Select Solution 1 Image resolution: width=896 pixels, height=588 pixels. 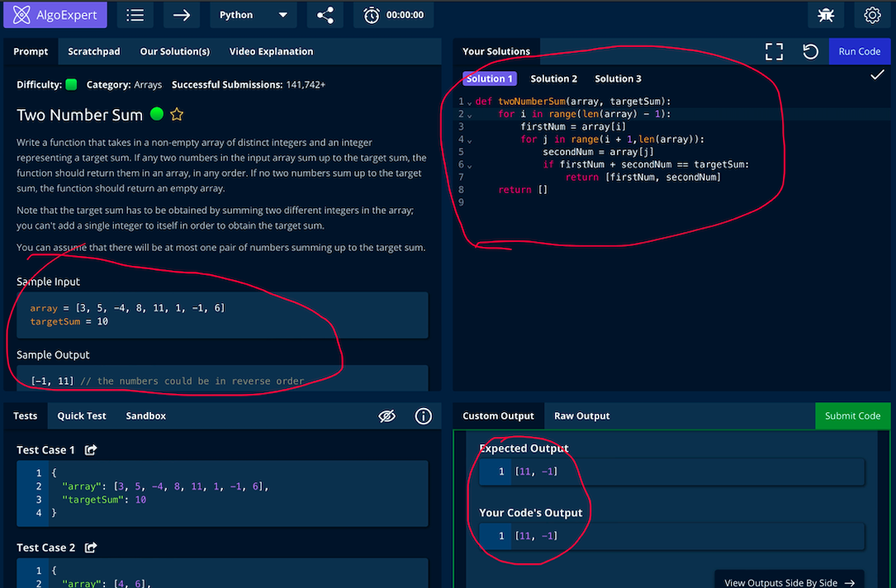pos(490,78)
